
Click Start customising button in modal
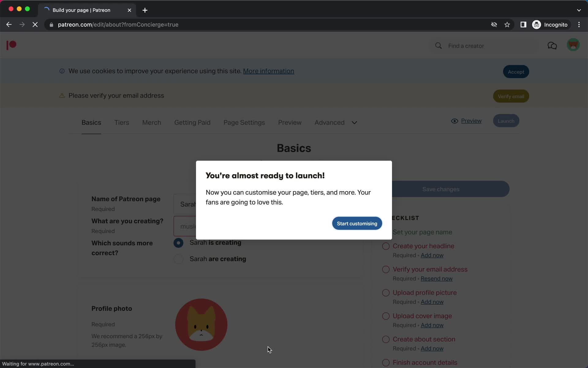pyautogui.click(x=357, y=224)
